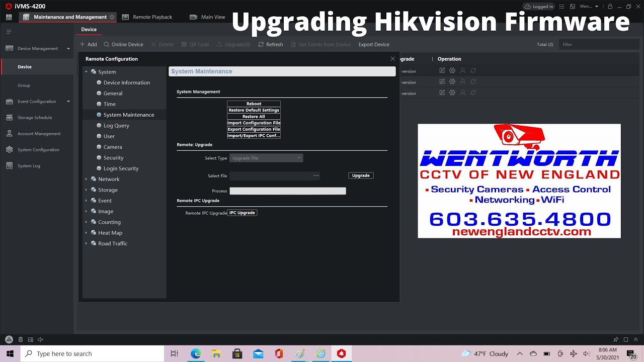The image size is (644, 362).
Task: Open Mail app from the taskbar
Action: tap(258, 354)
